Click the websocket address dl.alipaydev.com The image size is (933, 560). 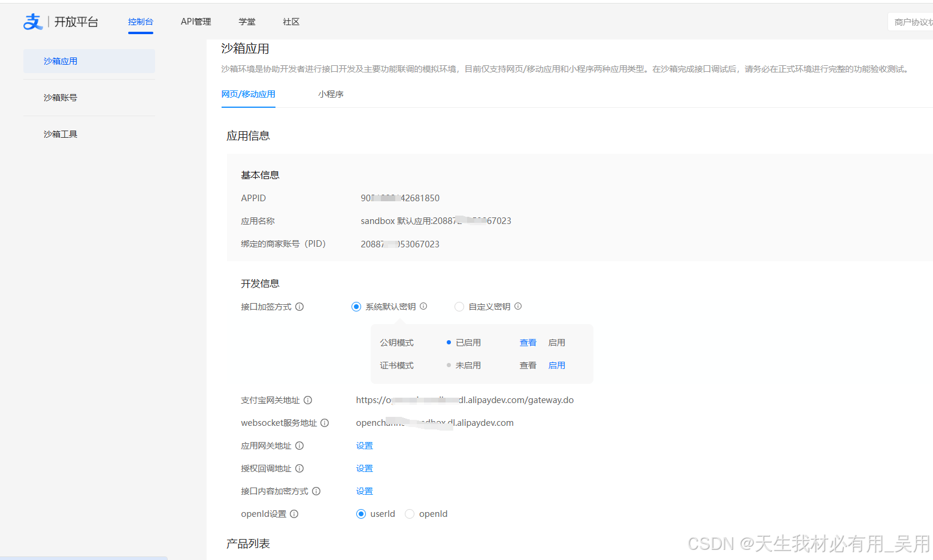(x=435, y=423)
